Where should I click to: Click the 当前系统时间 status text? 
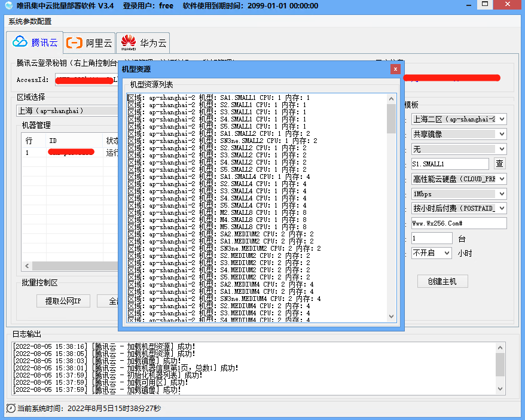[x=89, y=408]
